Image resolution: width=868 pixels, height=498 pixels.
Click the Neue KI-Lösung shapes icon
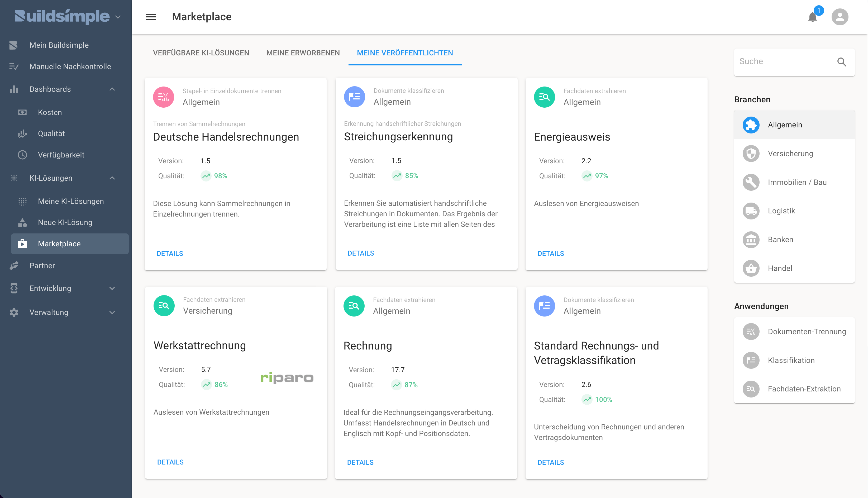click(22, 223)
